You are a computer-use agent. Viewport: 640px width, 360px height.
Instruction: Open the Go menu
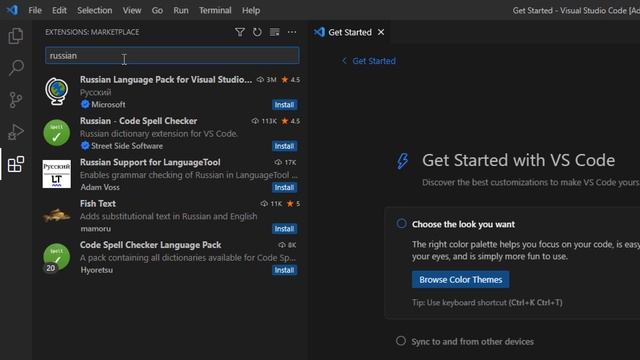tap(157, 10)
